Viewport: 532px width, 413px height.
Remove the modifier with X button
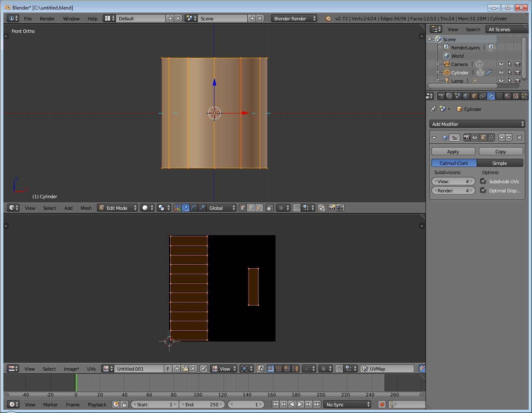click(x=519, y=138)
